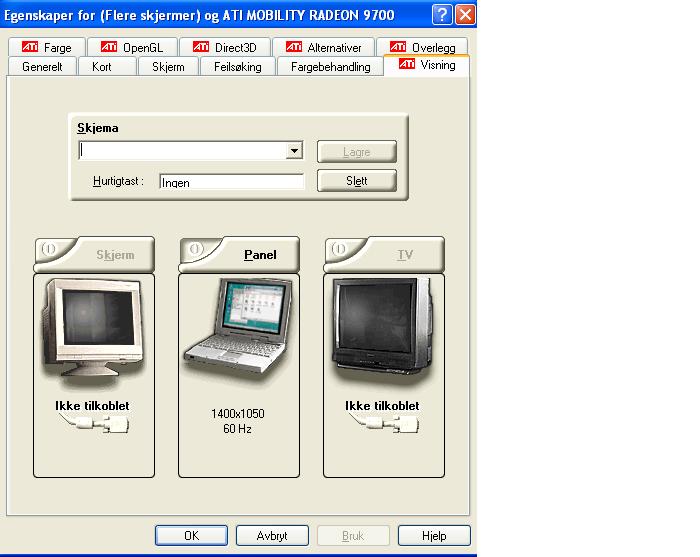Image resolution: width=700 pixels, height=557 pixels.
Task: Focus the Hurtigtast field showing Ingen
Action: pyautogui.click(x=231, y=182)
